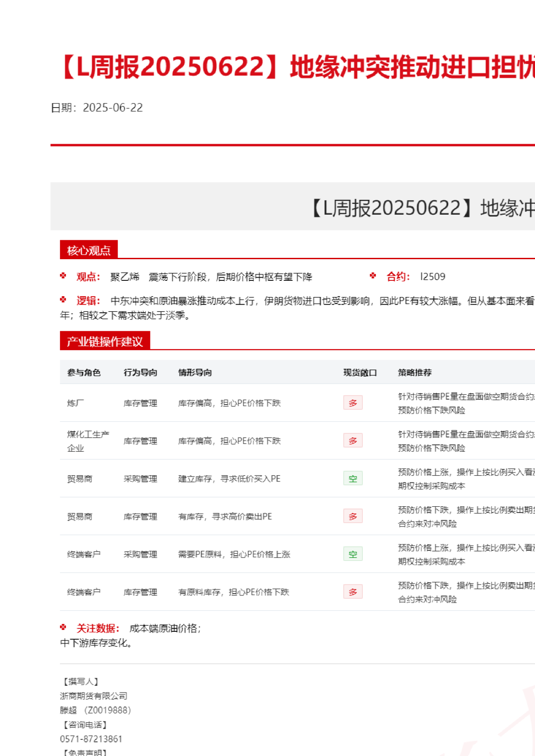Click the 现货敞口 column header

click(x=360, y=373)
